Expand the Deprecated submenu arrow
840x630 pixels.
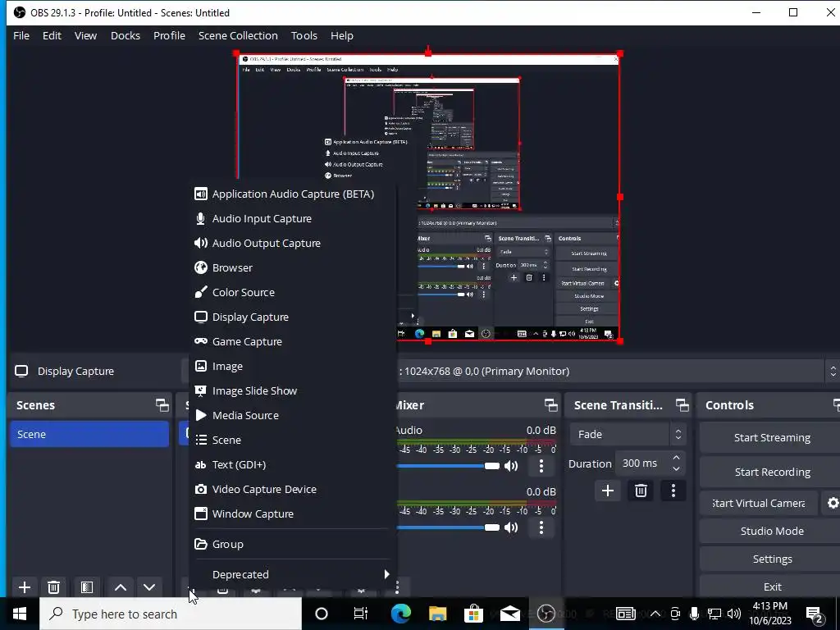point(386,574)
